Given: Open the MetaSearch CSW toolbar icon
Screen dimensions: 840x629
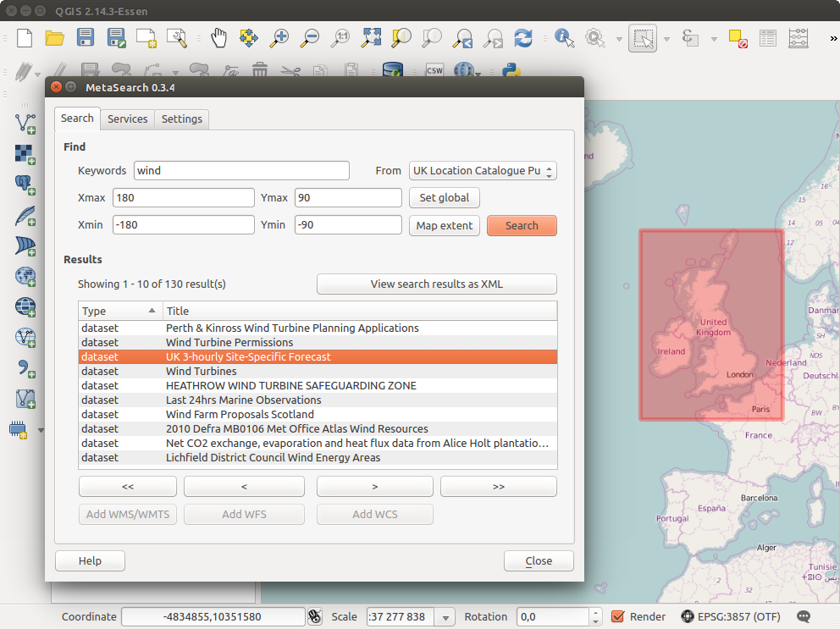Looking at the screenshot, I should (x=434, y=70).
